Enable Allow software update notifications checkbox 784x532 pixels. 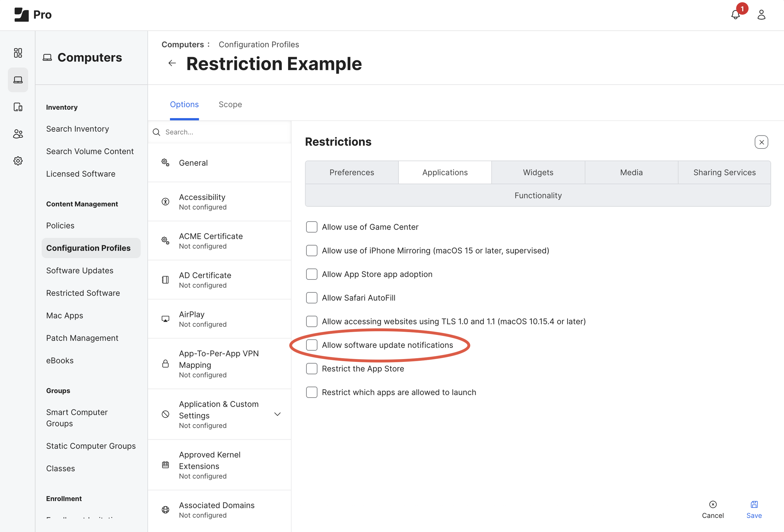click(311, 345)
